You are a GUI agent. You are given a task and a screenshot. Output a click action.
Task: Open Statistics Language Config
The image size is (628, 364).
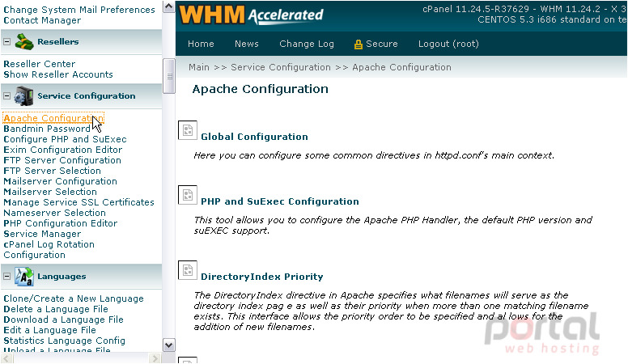64,341
